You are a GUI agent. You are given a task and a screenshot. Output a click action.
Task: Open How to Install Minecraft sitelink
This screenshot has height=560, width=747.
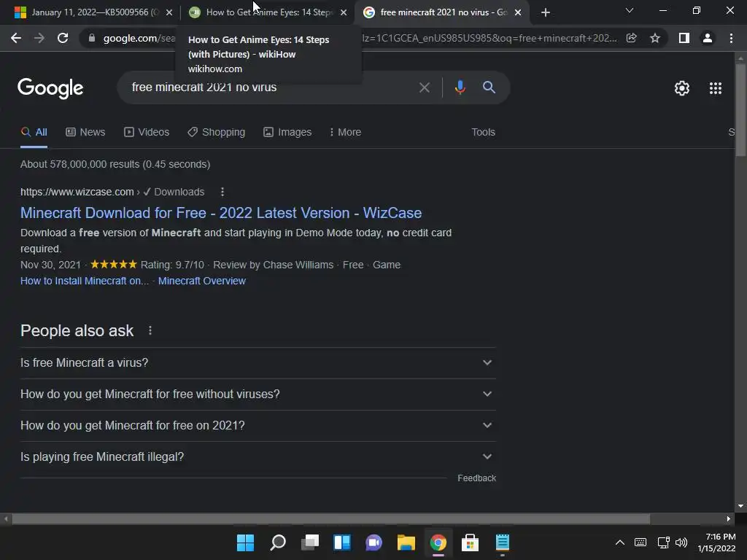click(x=85, y=281)
